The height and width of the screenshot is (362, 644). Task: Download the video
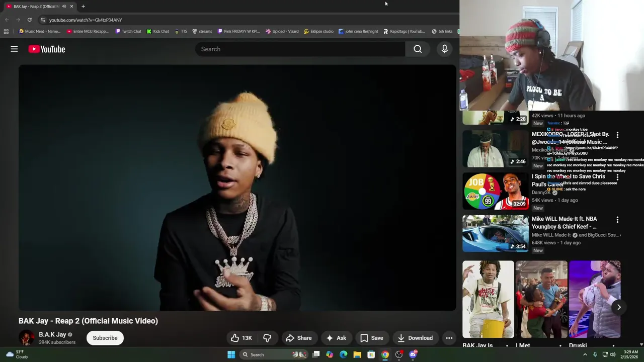415,338
